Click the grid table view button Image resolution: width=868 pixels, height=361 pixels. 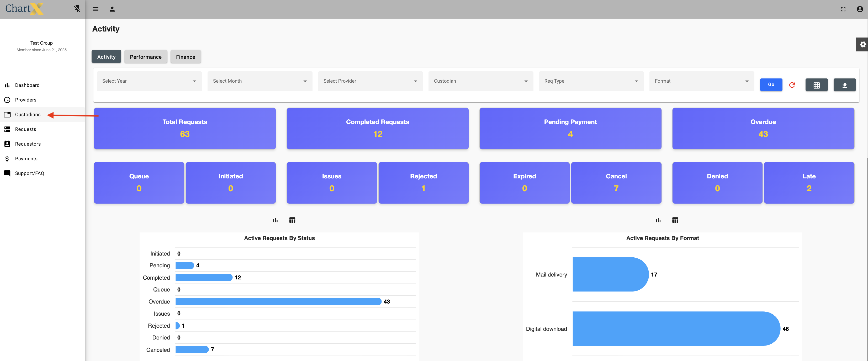(817, 85)
